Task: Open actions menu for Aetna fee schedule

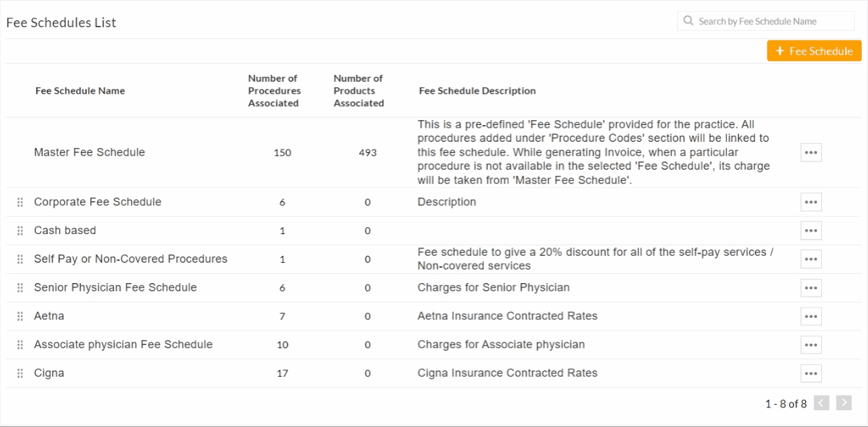Action: pyautogui.click(x=810, y=316)
